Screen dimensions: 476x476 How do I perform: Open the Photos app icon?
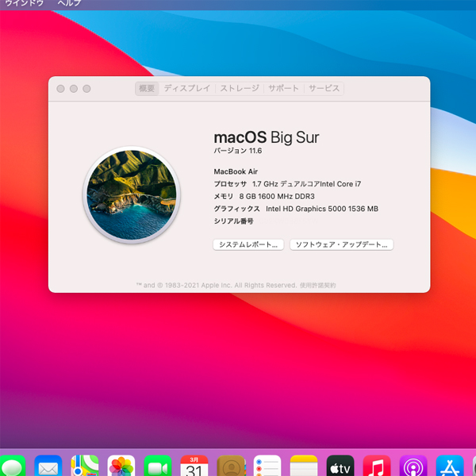(x=121, y=466)
